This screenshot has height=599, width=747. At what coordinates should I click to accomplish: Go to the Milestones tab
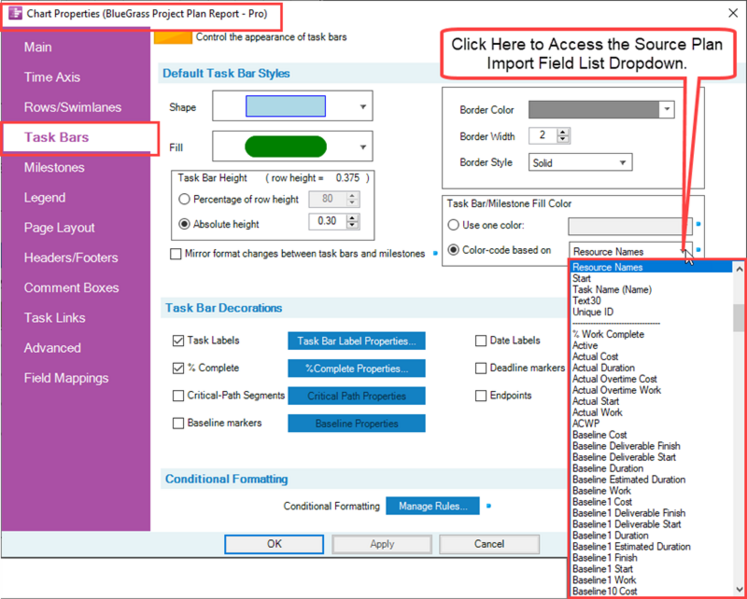(x=54, y=168)
